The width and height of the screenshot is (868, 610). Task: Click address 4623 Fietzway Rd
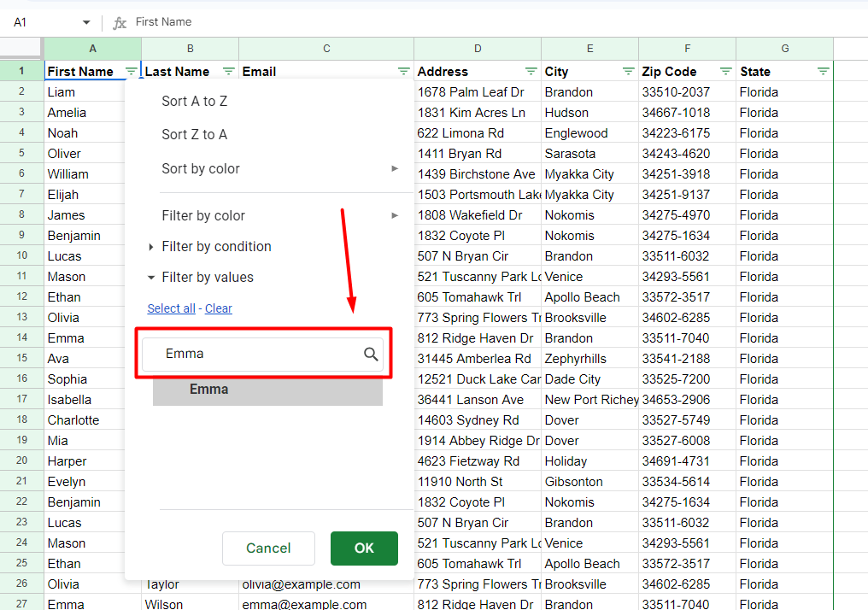[478, 461]
